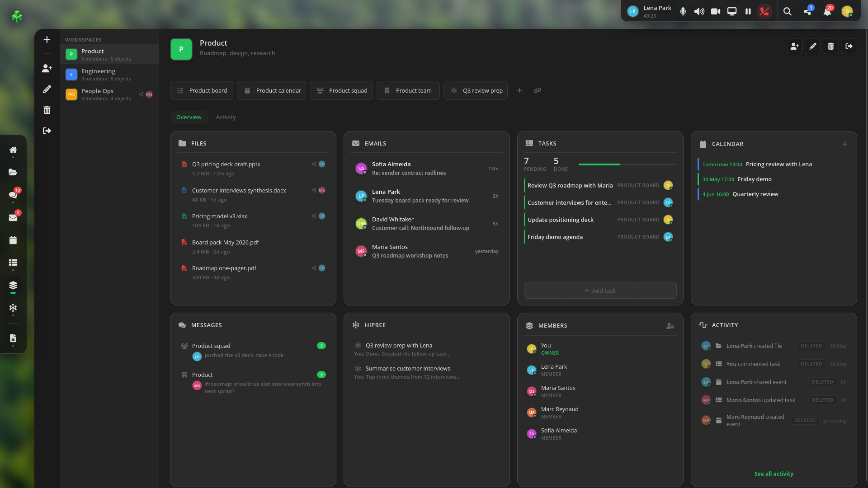
Task: Click edit pencil icon in workspace sidebar
Action: pos(47,89)
